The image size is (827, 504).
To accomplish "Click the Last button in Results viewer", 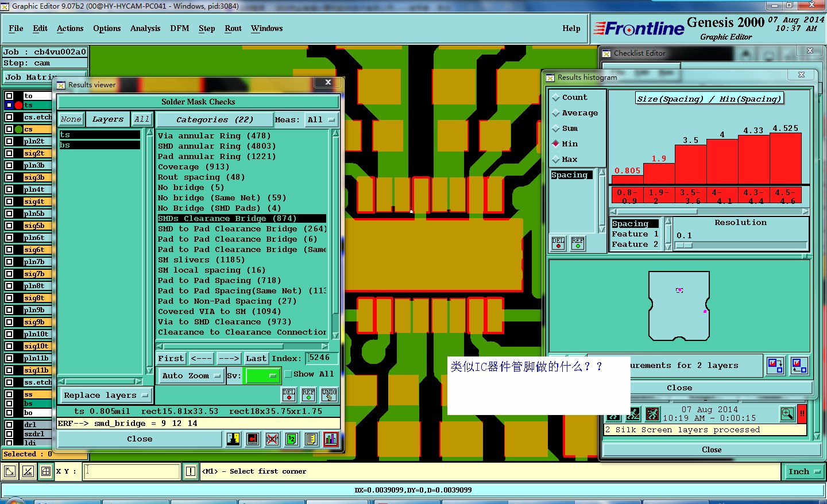I will point(256,359).
